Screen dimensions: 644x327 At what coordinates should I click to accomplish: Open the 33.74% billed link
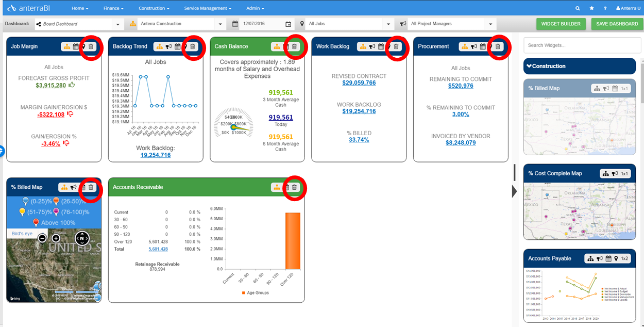point(359,140)
